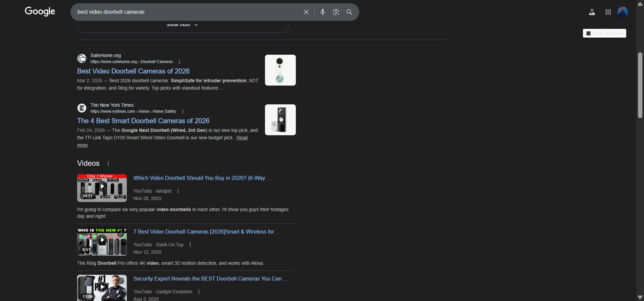The image size is (644, 301).
Task: Expand the Show more section
Action: 182,25
